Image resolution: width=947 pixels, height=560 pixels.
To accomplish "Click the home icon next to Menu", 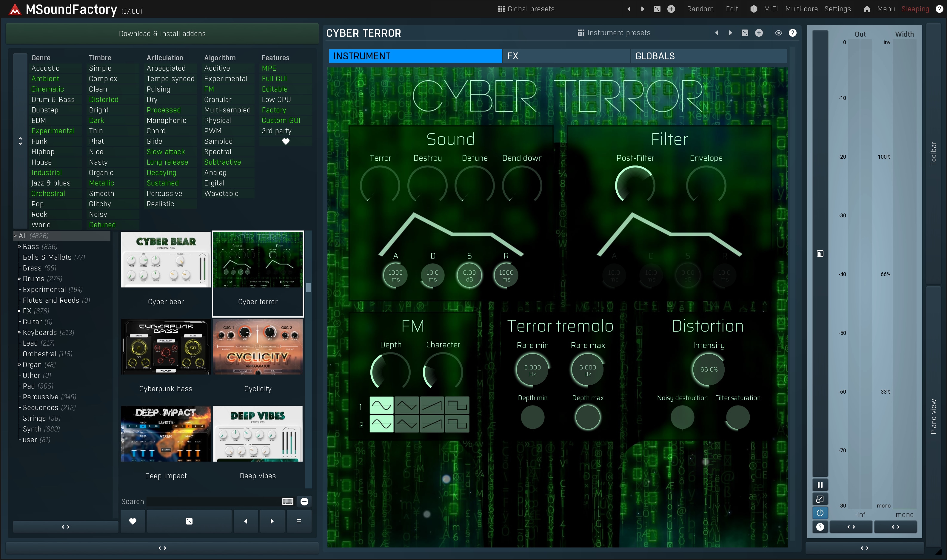I will tap(867, 9).
